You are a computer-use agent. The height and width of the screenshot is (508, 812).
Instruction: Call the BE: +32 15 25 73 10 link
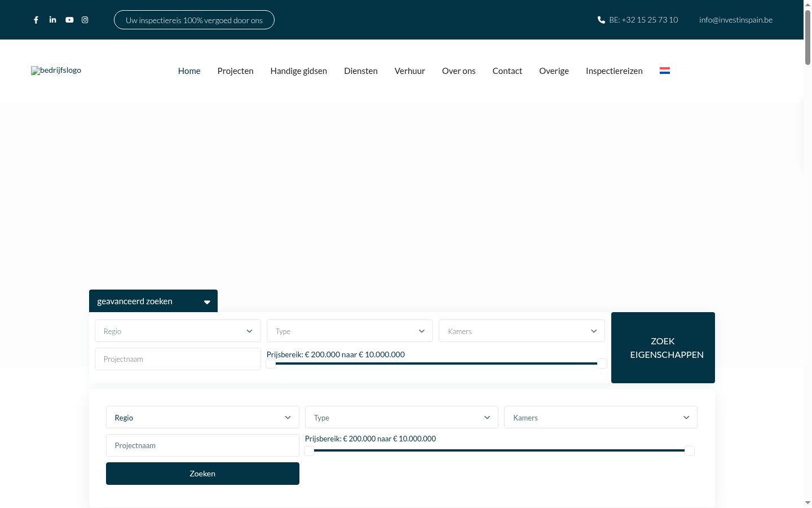[x=643, y=20]
